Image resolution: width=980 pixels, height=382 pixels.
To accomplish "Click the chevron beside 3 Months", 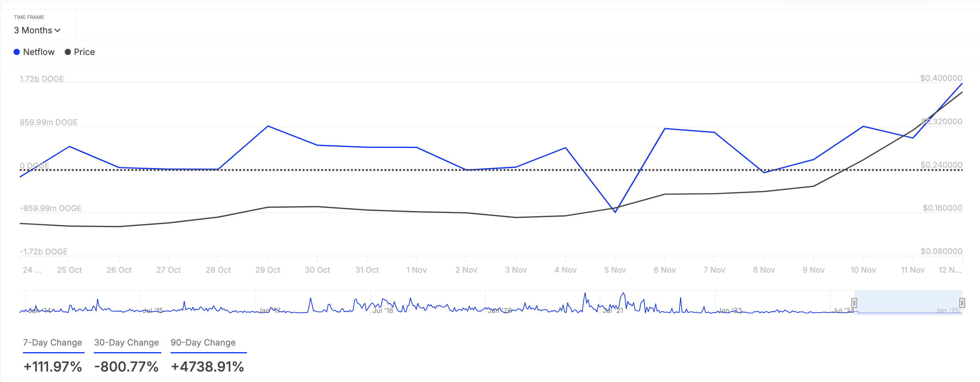I will click(58, 31).
